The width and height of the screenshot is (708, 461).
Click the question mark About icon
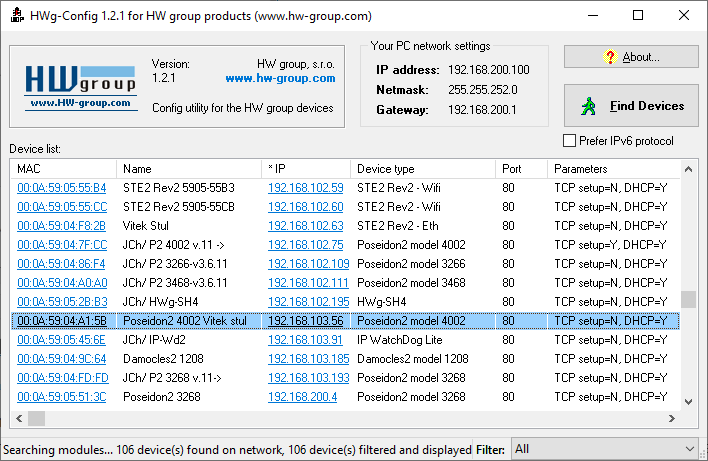point(610,57)
